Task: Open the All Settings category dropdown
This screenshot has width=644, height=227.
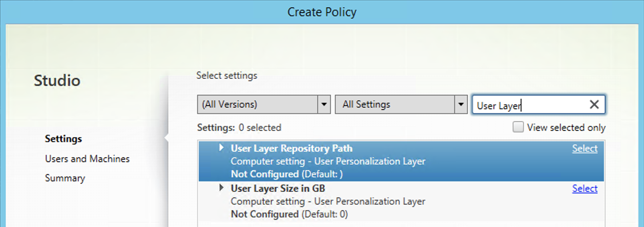Action: point(401,104)
